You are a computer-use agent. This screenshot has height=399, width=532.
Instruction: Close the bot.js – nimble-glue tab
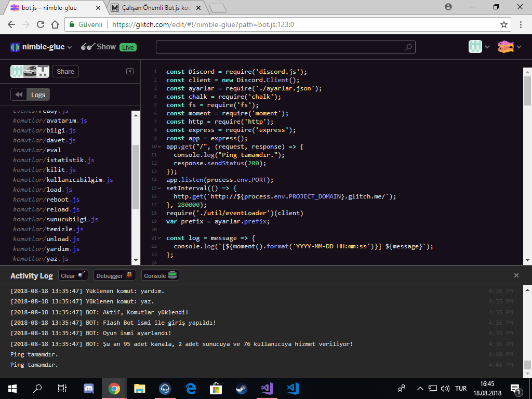pyautogui.click(x=98, y=7)
